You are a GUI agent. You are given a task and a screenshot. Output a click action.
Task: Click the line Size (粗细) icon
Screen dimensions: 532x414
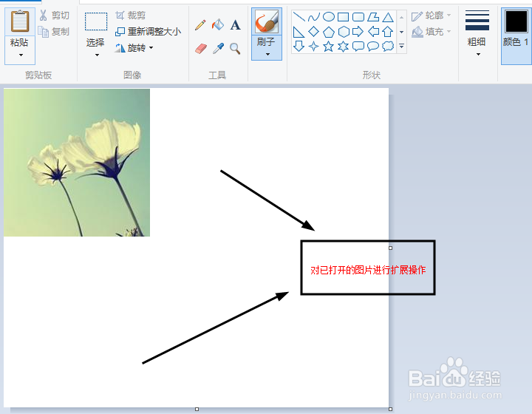[477, 21]
